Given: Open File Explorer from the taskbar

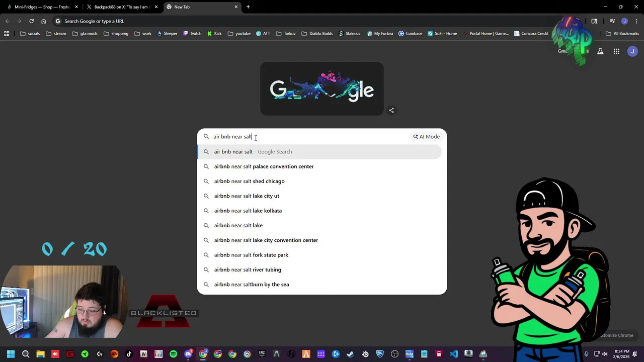Looking at the screenshot, I should click(40, 354).
